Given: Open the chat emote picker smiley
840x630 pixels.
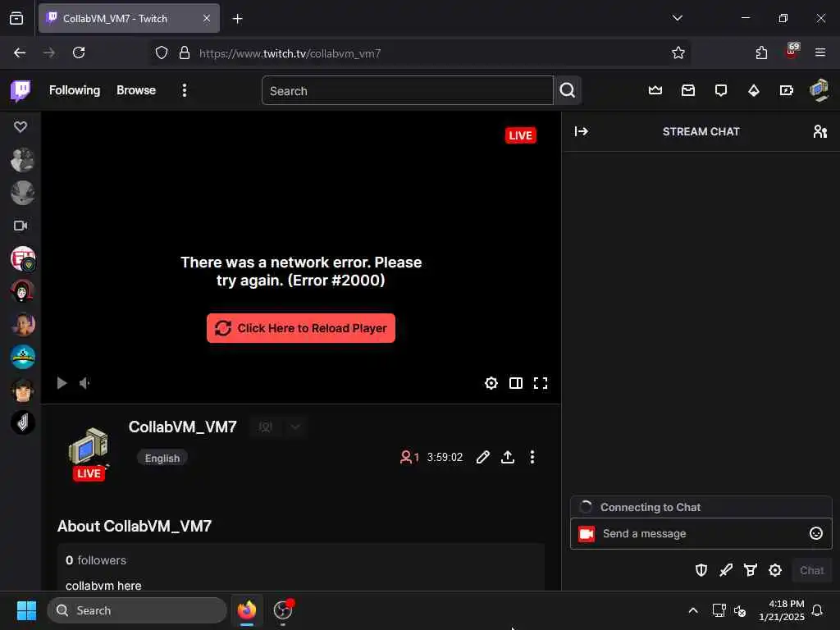Looking at the screenshot, I should point(816,533).
